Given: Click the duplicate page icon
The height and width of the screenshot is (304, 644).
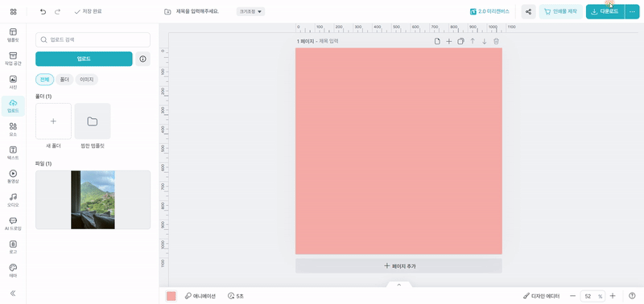Looking at the screenshot, I should click(460, 41).
